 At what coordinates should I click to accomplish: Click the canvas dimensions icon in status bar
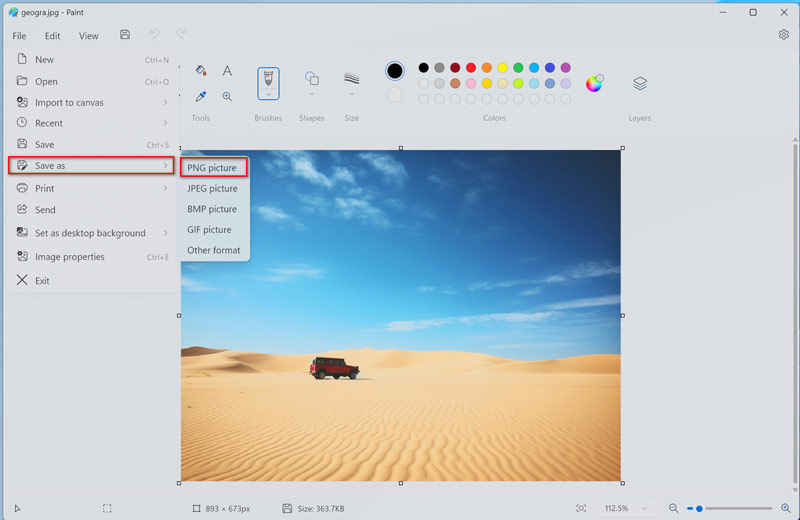196,508
